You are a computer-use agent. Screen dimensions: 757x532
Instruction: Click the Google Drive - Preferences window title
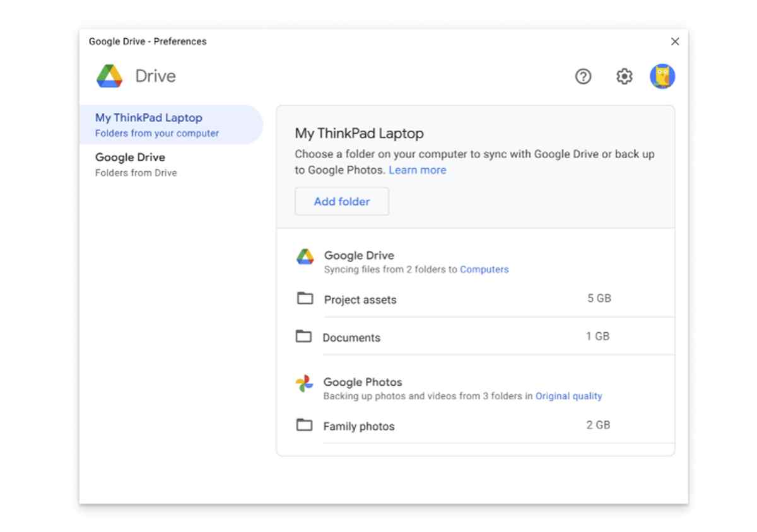[x=148, y=42]
